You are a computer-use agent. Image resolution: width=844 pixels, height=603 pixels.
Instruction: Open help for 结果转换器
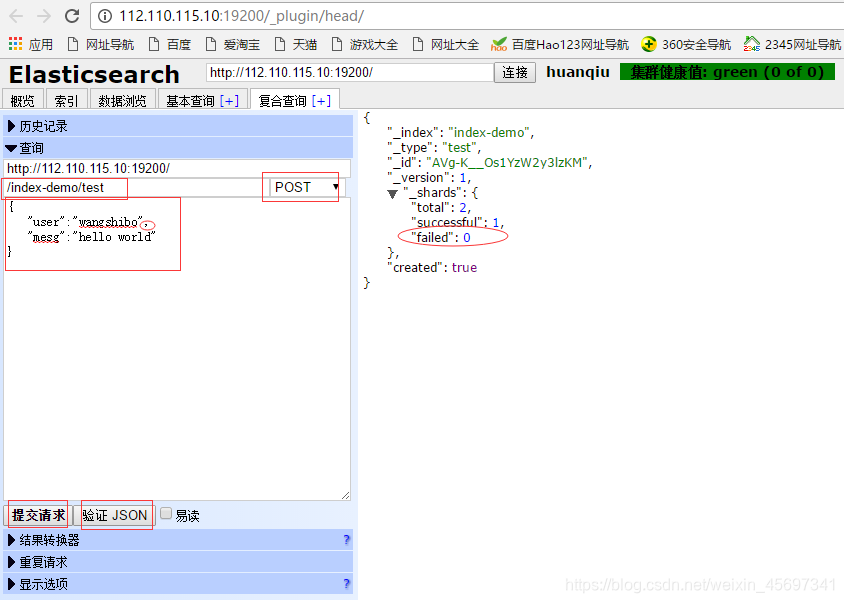pyautogui.click(x=347, y=539)
